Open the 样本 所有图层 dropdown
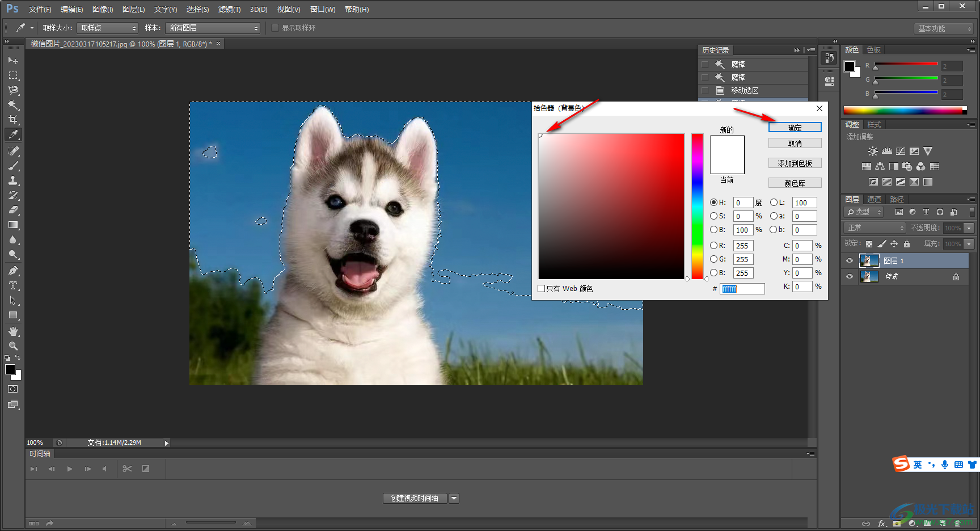Screen dimensions: 980x531 pos(213,28)
